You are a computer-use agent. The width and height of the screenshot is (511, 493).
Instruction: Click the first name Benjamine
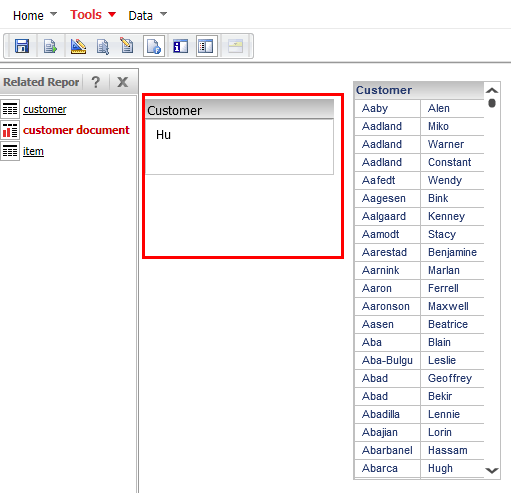tap(452, 252)
